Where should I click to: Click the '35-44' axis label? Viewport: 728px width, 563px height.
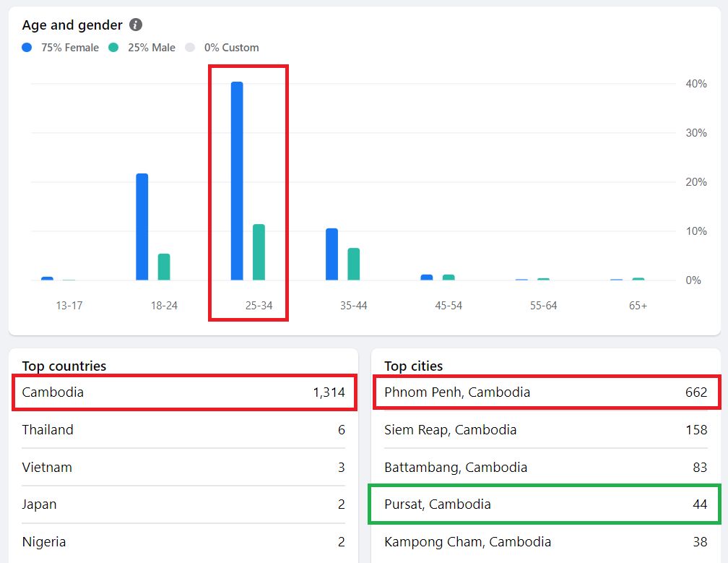(354, 306)
